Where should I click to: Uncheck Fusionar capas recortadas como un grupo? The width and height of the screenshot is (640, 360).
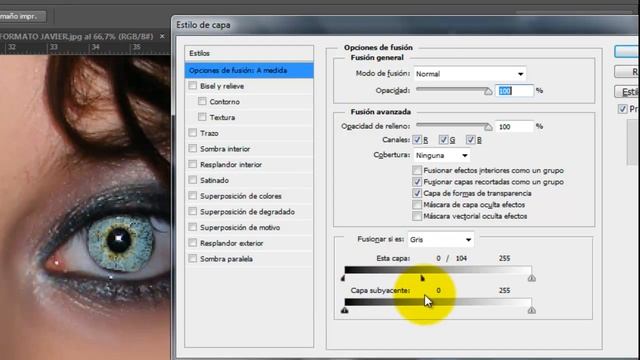[x=417, y=182]
